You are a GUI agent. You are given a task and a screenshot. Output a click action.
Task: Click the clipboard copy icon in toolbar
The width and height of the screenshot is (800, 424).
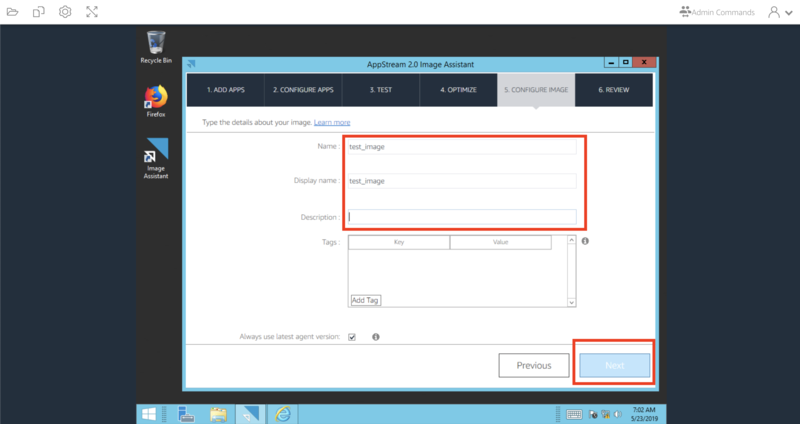click(39, 12)
